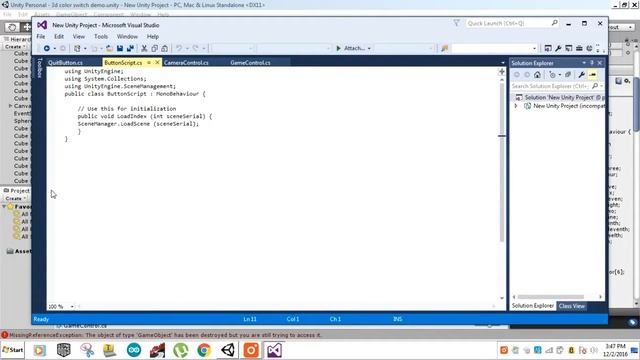Click the editor vertical scrollbar
Screen dimensions: 640x360
pyautogui.click(x=502, y=162)
